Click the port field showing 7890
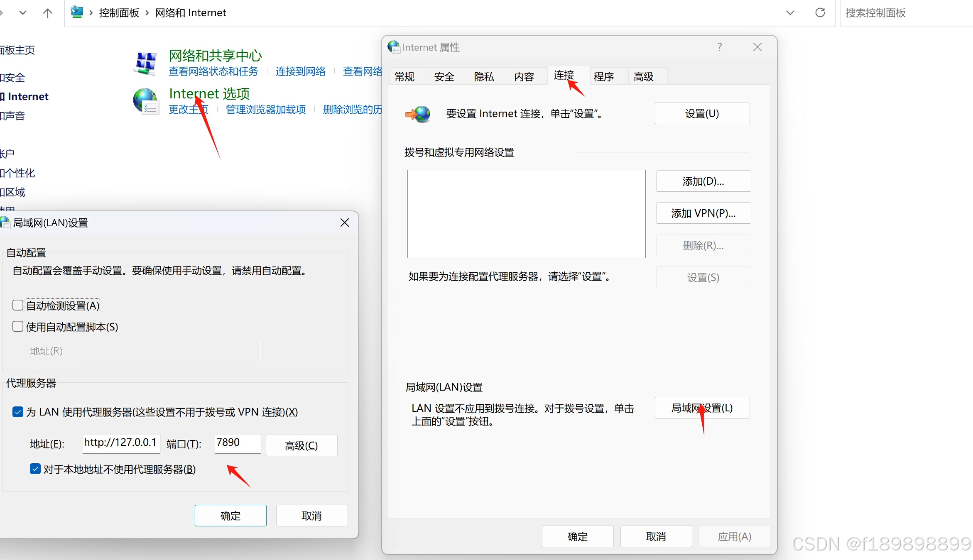This screenshot has height=560, width=973. [x=237, y=443]
